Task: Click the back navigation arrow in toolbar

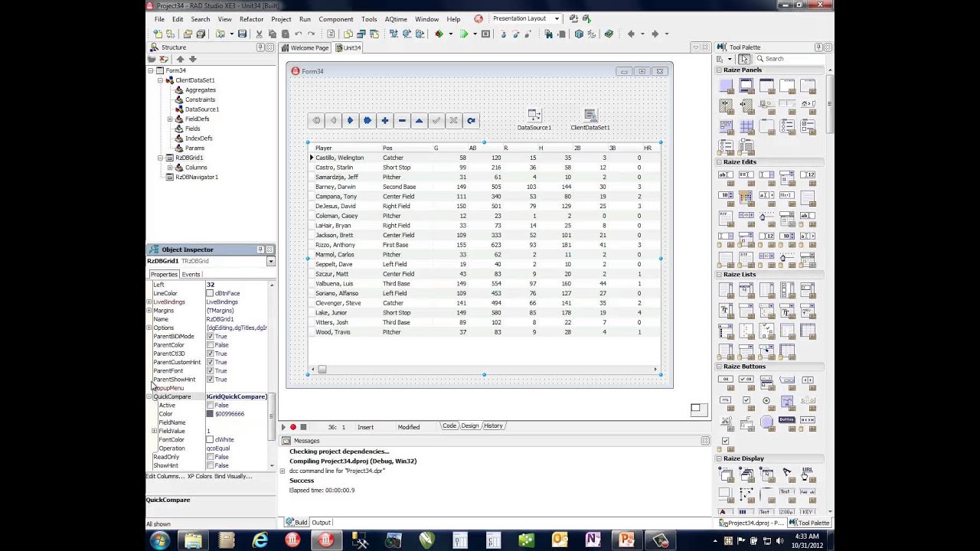Action: 631,34
